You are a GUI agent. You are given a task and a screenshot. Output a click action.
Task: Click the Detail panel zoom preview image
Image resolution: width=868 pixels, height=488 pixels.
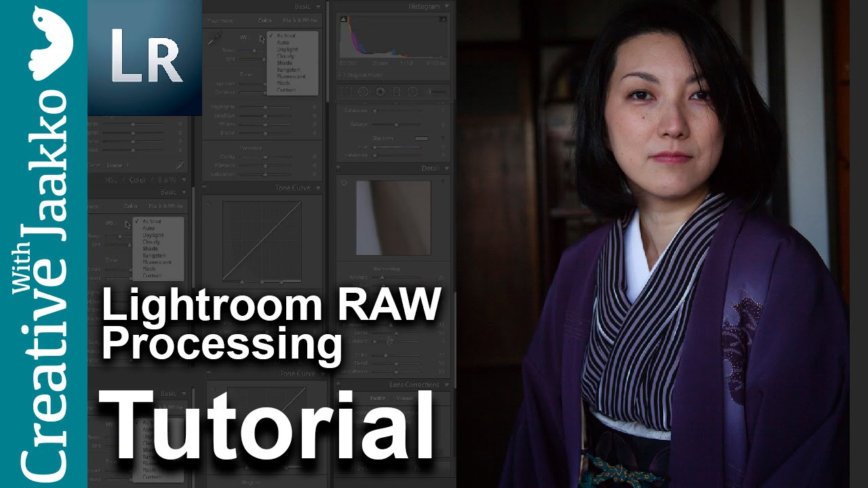pyautogui.click(x=393, y=218)
